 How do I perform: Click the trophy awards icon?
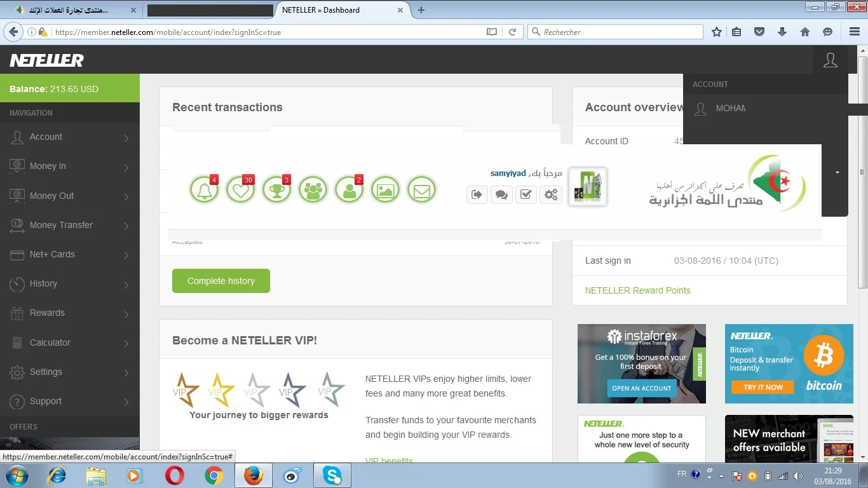coord(276,189)
